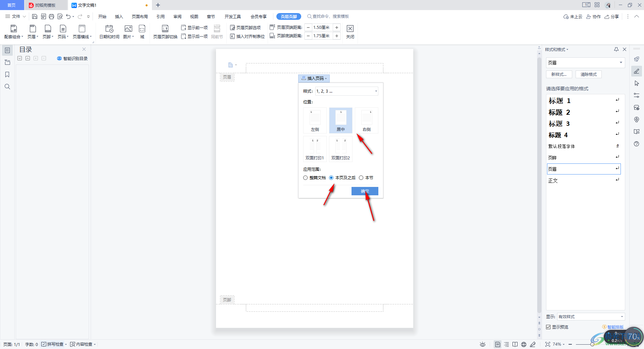The height and width of the screenshot is (349, 644).
Task: Click 智能识别目录 link
Action: 72,58
